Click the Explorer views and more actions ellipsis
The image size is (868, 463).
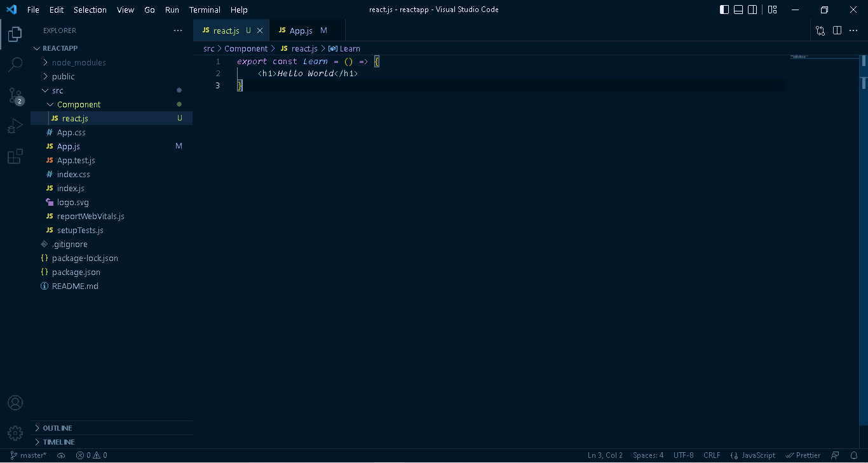click(178, 30)
